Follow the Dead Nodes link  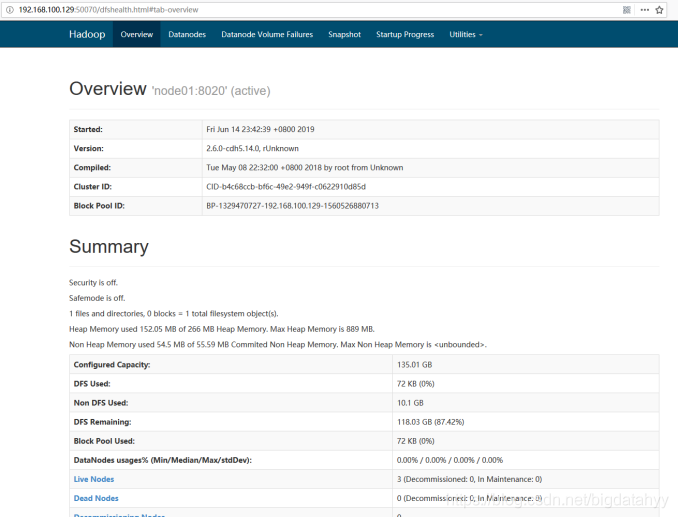(x=96, y=498)
